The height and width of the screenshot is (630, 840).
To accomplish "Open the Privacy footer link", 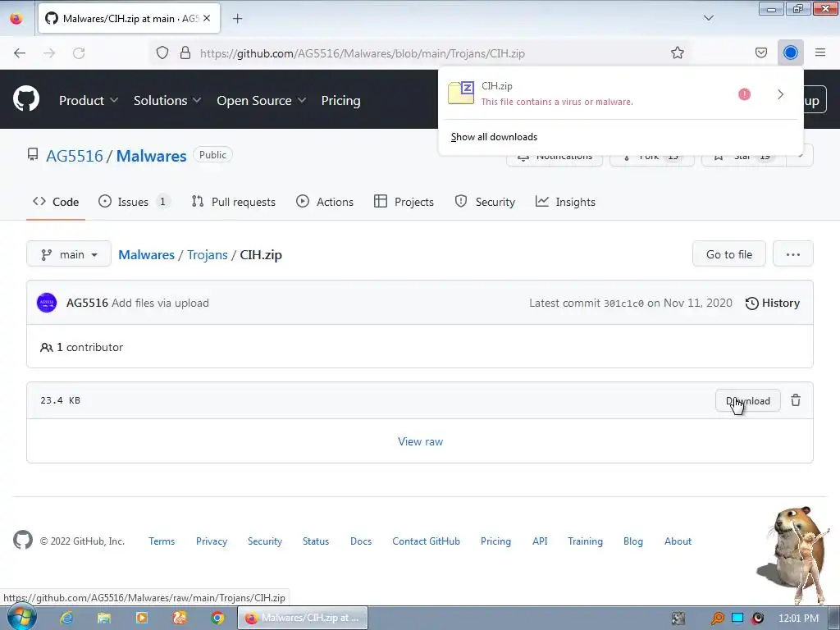I will pyautogui.click(x=212, y=541).
